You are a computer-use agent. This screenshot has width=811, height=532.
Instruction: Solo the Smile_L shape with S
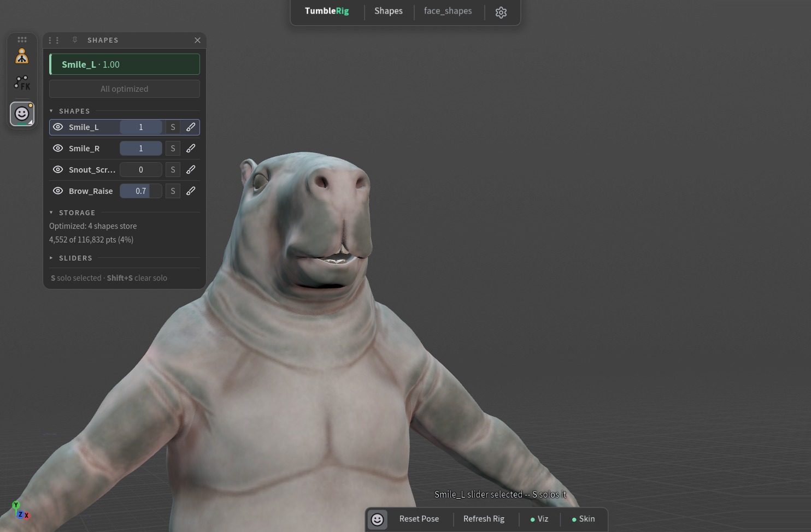tap(173, 127)
